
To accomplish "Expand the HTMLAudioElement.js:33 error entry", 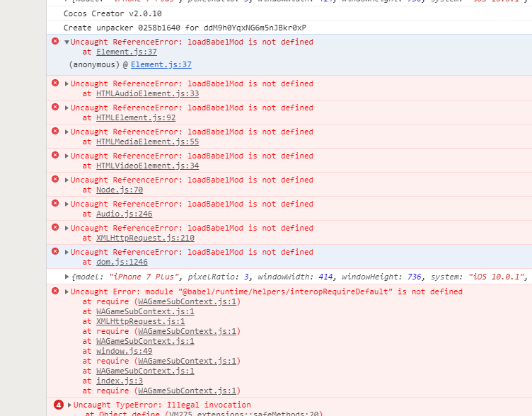I will pyautogui.click(x=66, y=83).
